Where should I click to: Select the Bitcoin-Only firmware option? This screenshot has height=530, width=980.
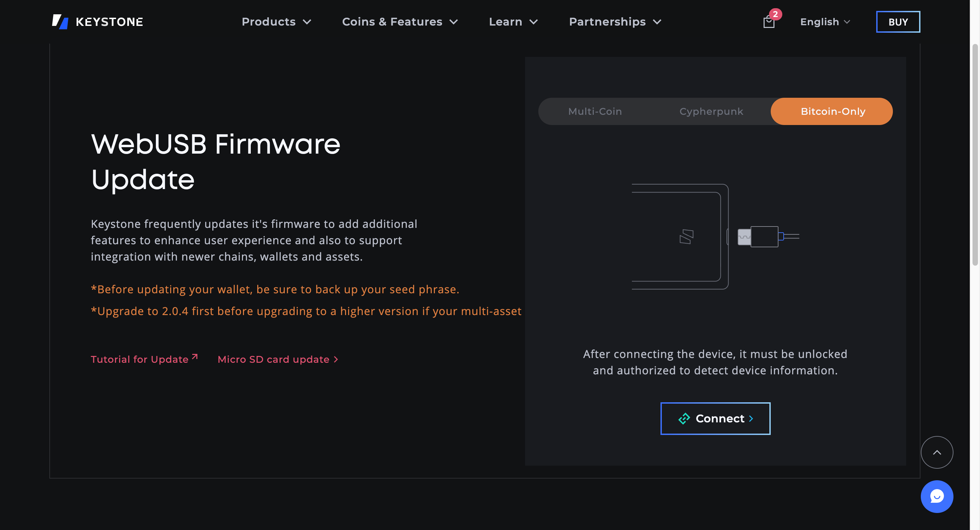(833, 112)
